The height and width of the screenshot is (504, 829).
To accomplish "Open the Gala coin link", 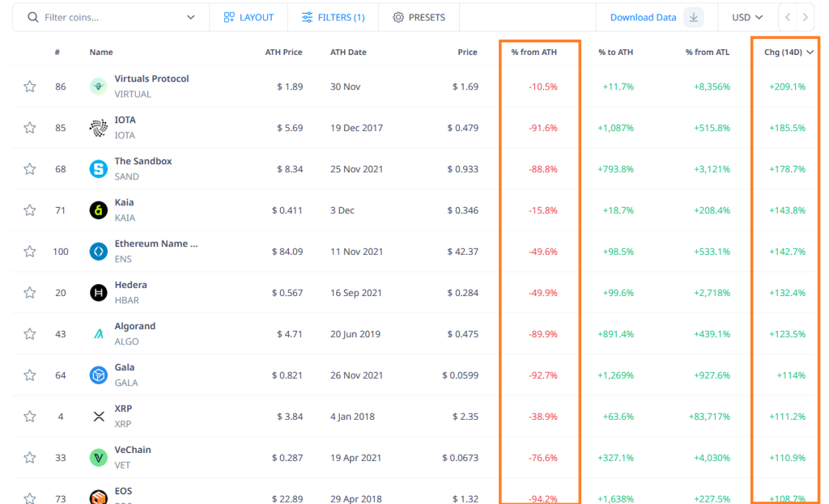I will pos(125,367).
